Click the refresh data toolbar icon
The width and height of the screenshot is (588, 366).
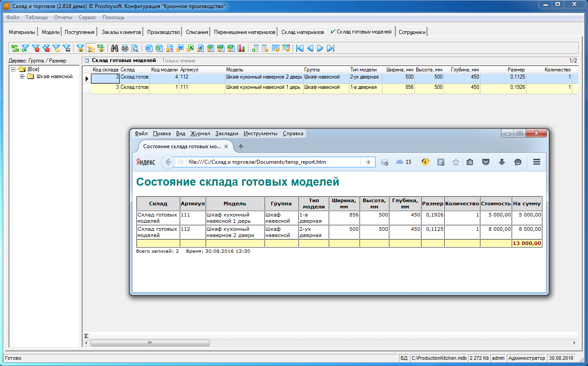(x=15, y=48)
